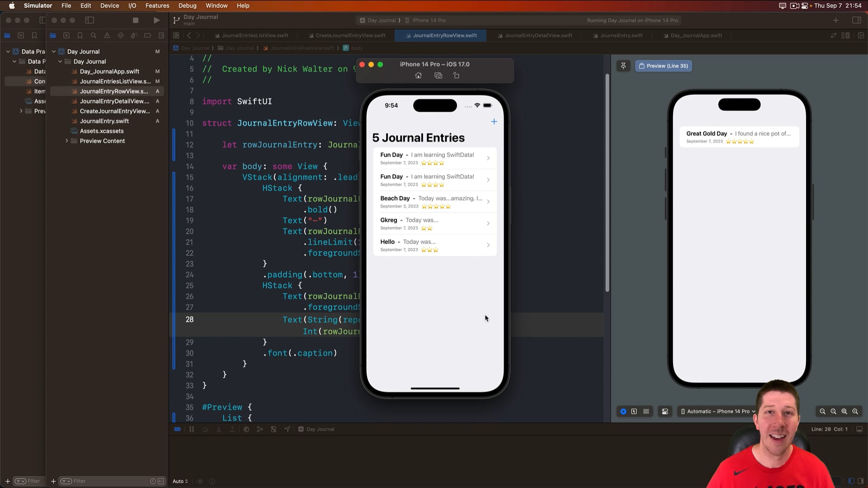Open the Debug menu in menu bar
Viewport: 868px width, 488px height.
coord(187,6)
